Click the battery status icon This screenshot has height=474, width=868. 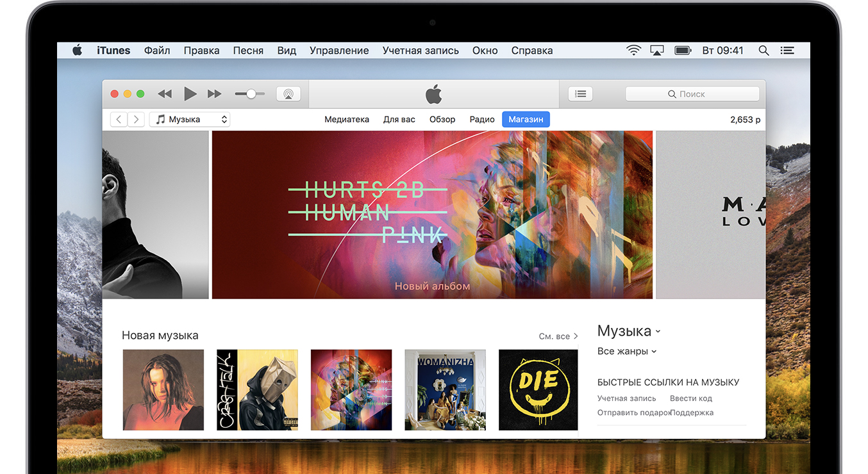click(683, 51)
